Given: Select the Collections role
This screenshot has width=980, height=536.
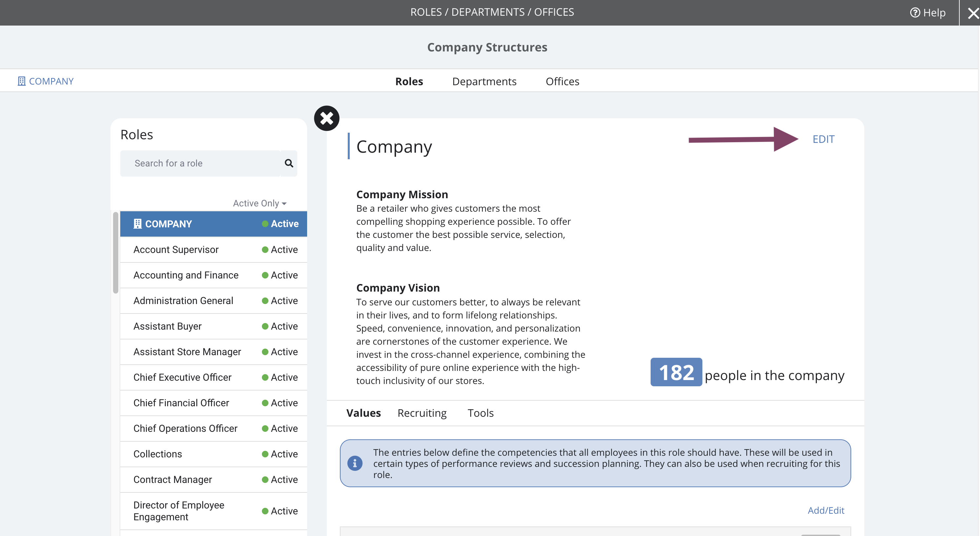Looking at the screenshot, I should pyautogui.click(x=213, y=454).
